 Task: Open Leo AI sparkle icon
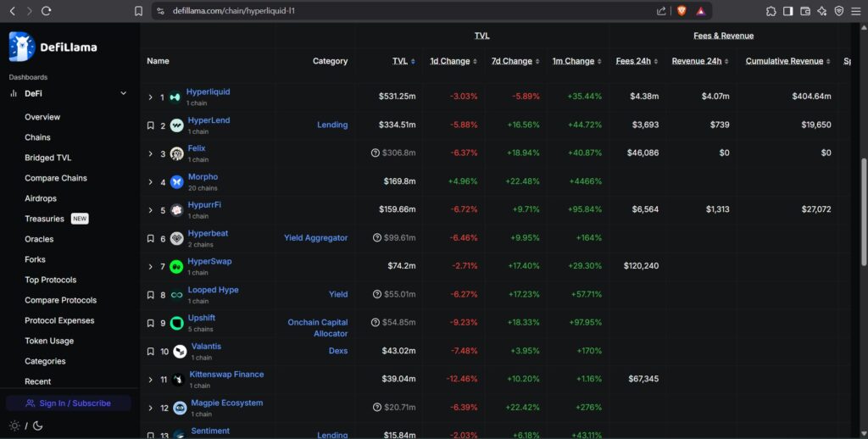[x=822, y=11]
